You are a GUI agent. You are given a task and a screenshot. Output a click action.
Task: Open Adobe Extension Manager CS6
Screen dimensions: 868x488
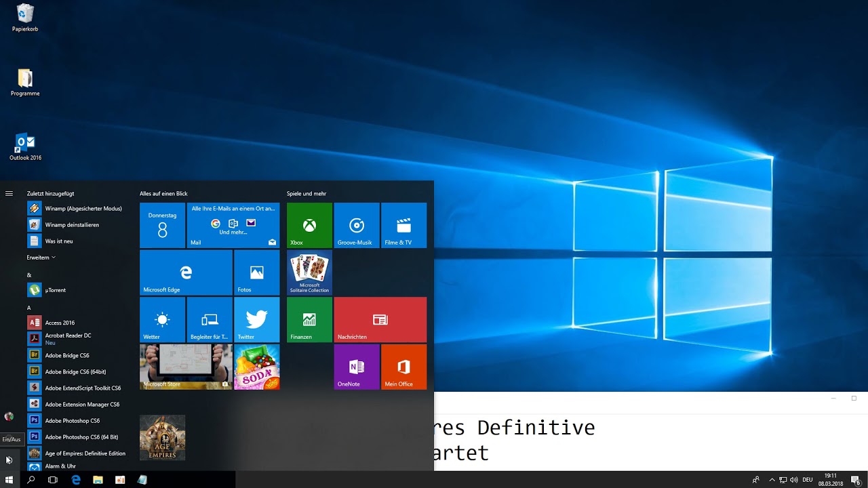pos(77,404)
